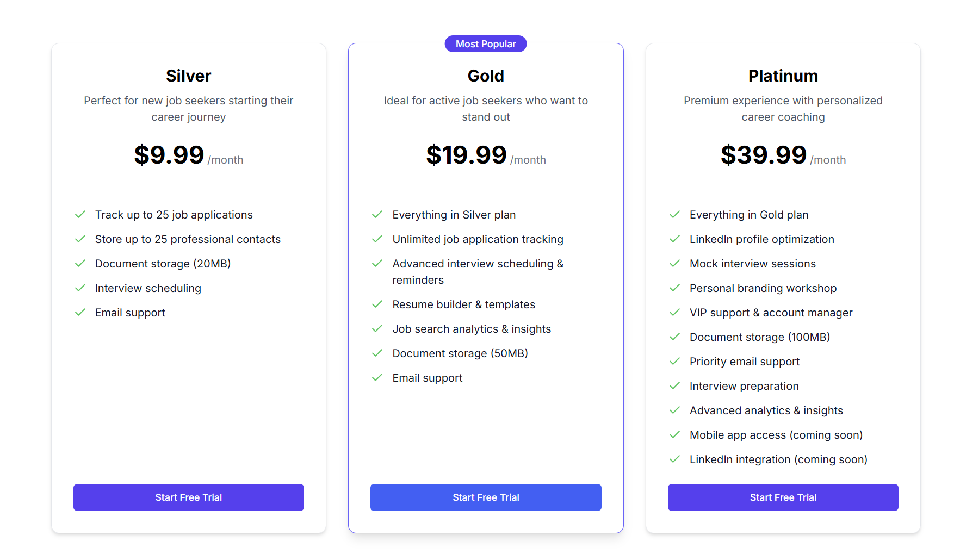Click checkmark next to Document storage (20MB)

(x=80, y=264)
